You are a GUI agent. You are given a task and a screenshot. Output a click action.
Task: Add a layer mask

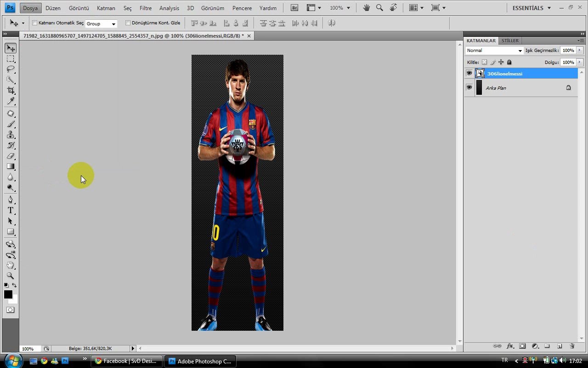coord(522,346)
